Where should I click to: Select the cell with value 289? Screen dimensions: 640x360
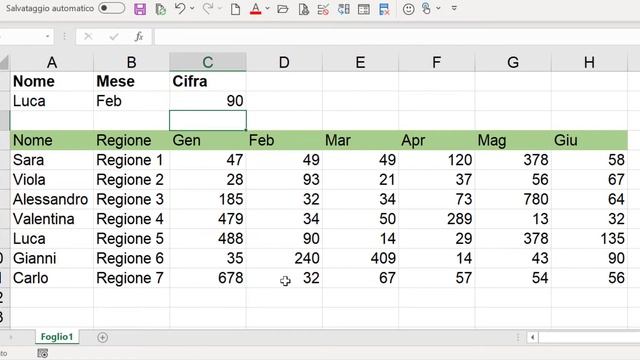436,219
